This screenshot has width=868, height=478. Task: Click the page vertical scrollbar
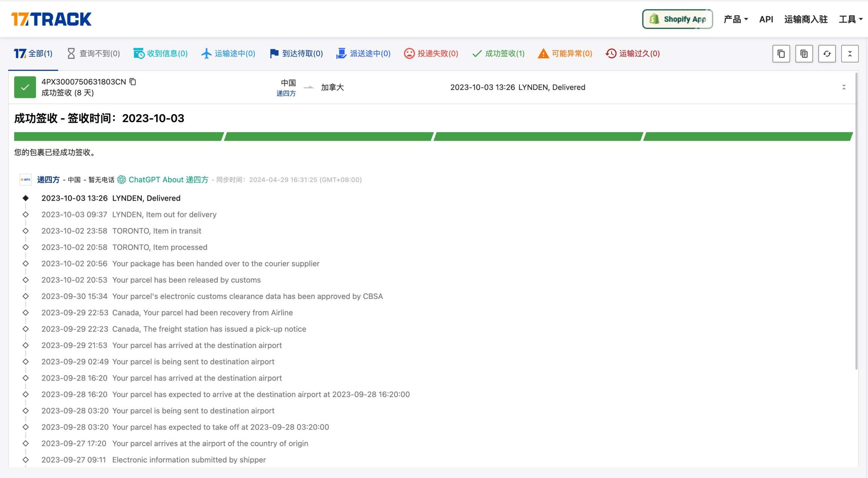click(856, 220)
